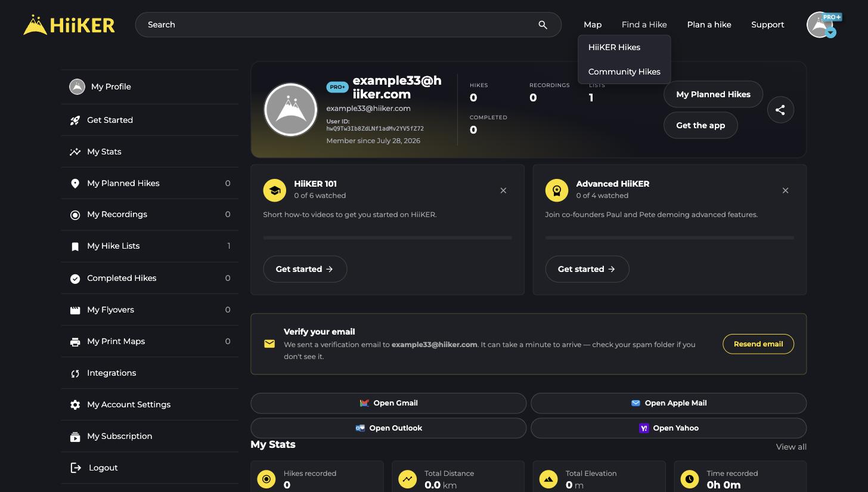Select HiiKER Hikes from the dropdown
The image size is (868, 492).
coord(614,47)
